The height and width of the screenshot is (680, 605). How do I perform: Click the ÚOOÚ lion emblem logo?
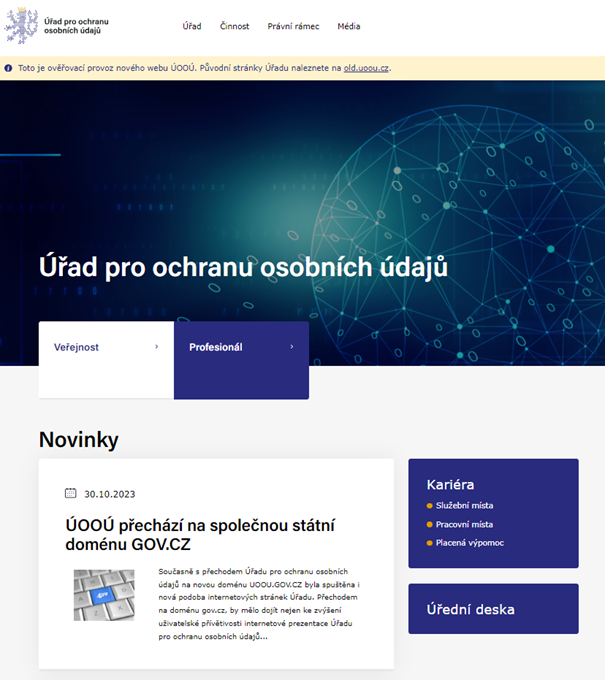coord(21,26)
